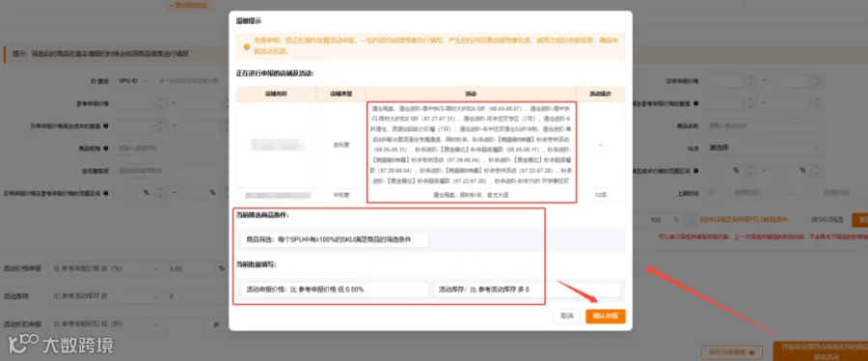Click the stepper on first 参考申报价格 field

[161, 103]
